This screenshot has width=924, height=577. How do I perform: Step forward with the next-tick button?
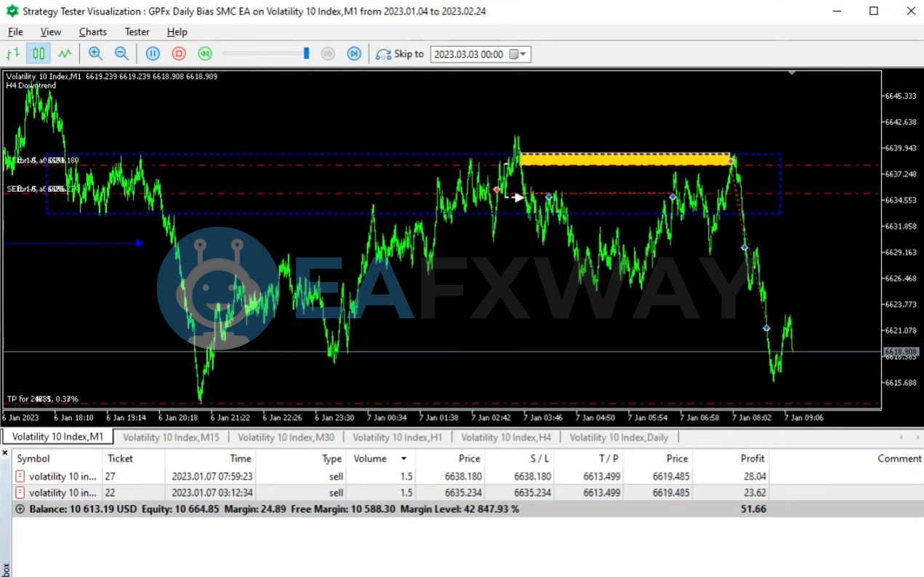pos(354,53)
